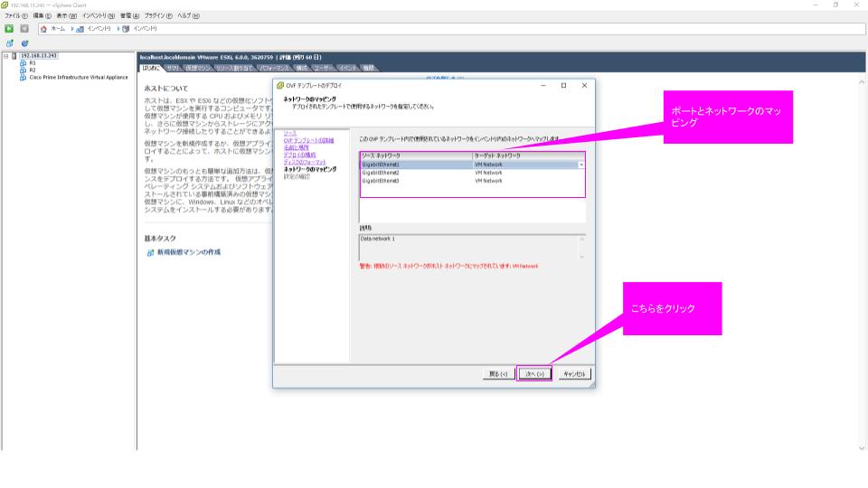Click the new virtual machine toolbar icon
This screenshot has width=868, height=488.
[x=9, y=43]
